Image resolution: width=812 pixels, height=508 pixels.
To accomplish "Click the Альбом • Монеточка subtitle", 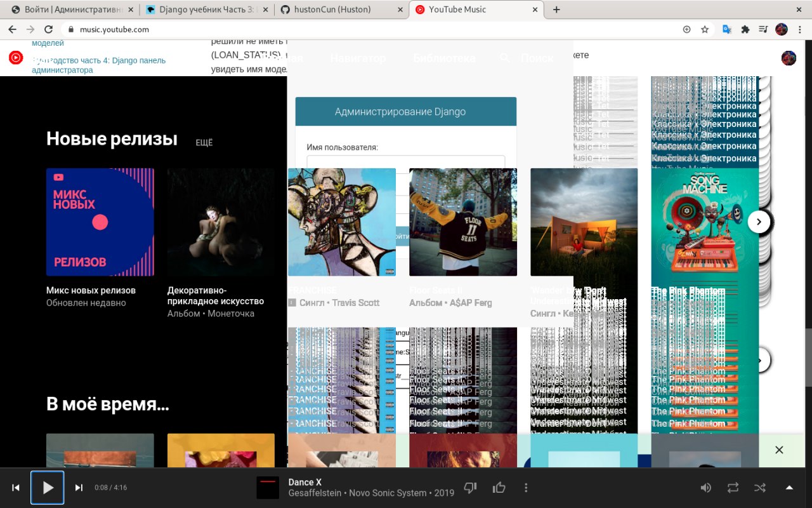I will click(x=211, y=313).
